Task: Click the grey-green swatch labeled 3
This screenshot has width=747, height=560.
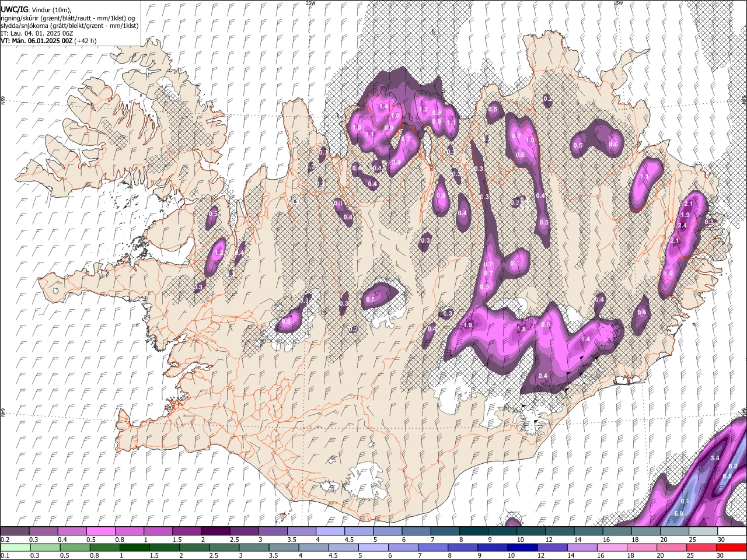Action: click(x=253, y=547)
